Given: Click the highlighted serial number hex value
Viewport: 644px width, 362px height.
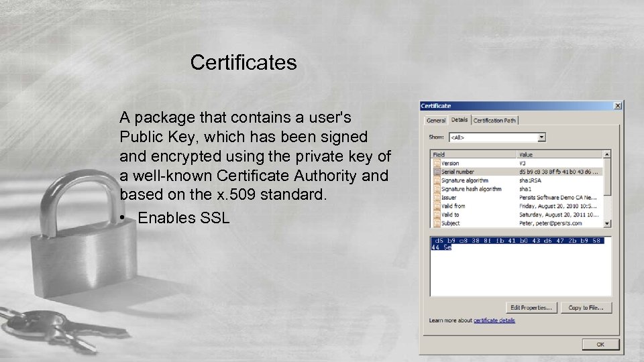Looking at the screenshot, I should point(517,244).
